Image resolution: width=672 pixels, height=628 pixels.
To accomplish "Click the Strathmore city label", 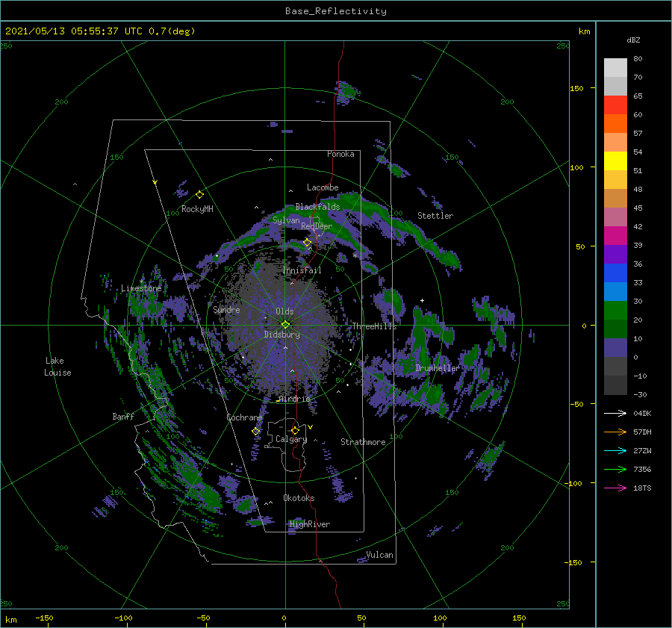I will coord(363,442).
